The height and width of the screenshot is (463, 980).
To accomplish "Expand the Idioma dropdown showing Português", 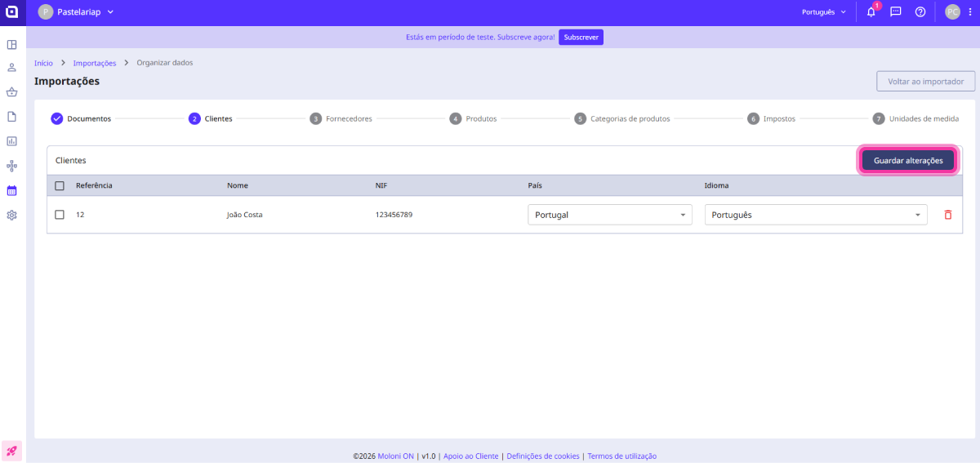I will [815, 215].
